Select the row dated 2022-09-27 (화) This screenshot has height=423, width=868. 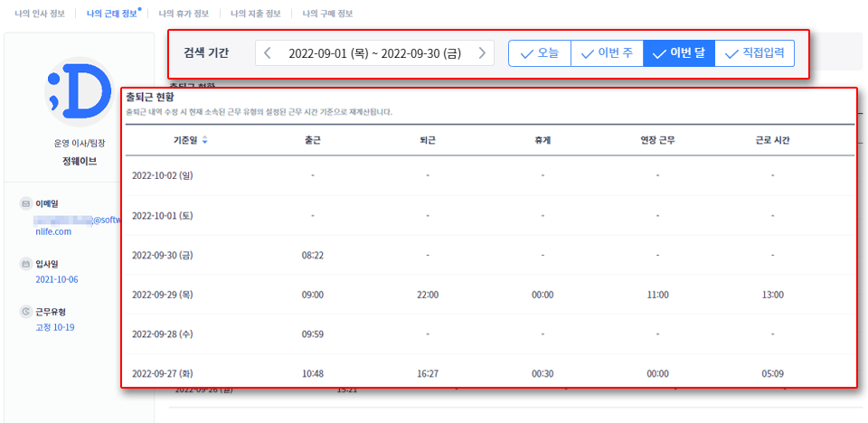coord(490,370)
